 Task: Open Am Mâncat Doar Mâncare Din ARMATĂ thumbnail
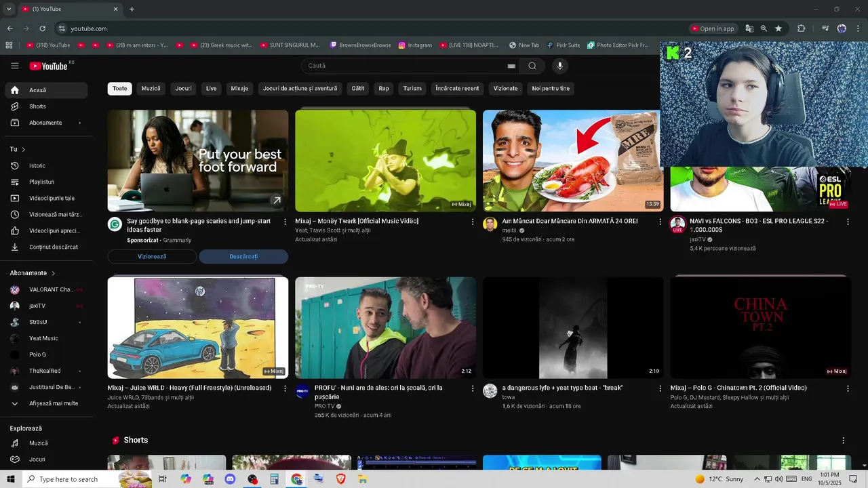point(573,161)
